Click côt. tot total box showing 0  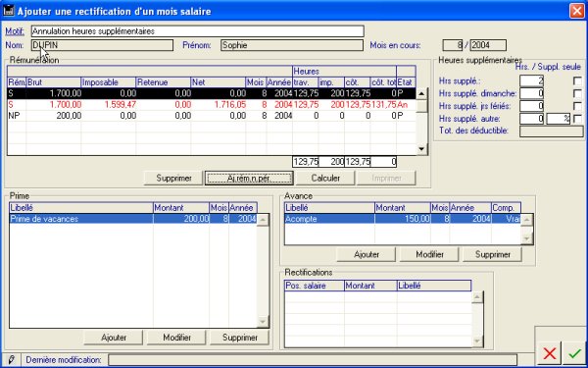tap(383, 162)
